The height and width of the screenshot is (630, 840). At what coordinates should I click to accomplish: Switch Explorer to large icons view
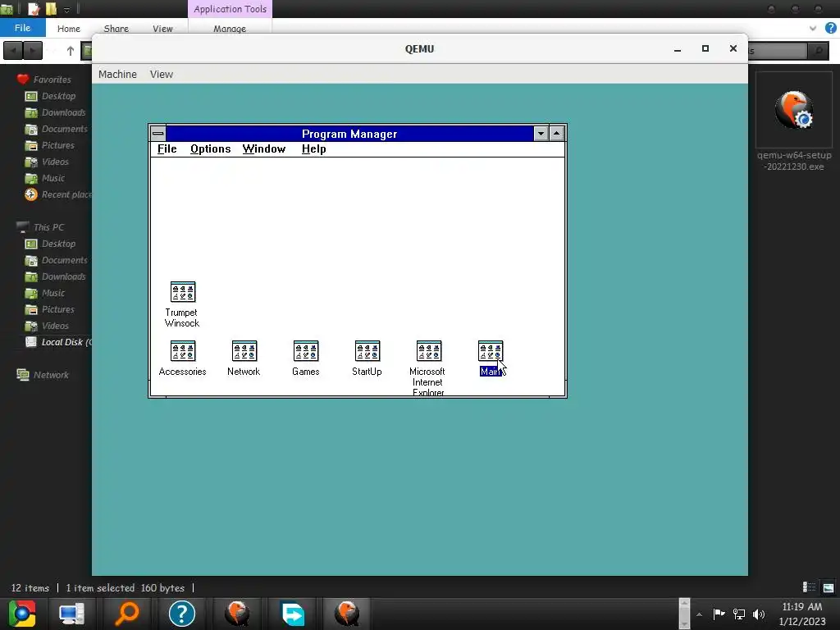click(x=829, y=587)
